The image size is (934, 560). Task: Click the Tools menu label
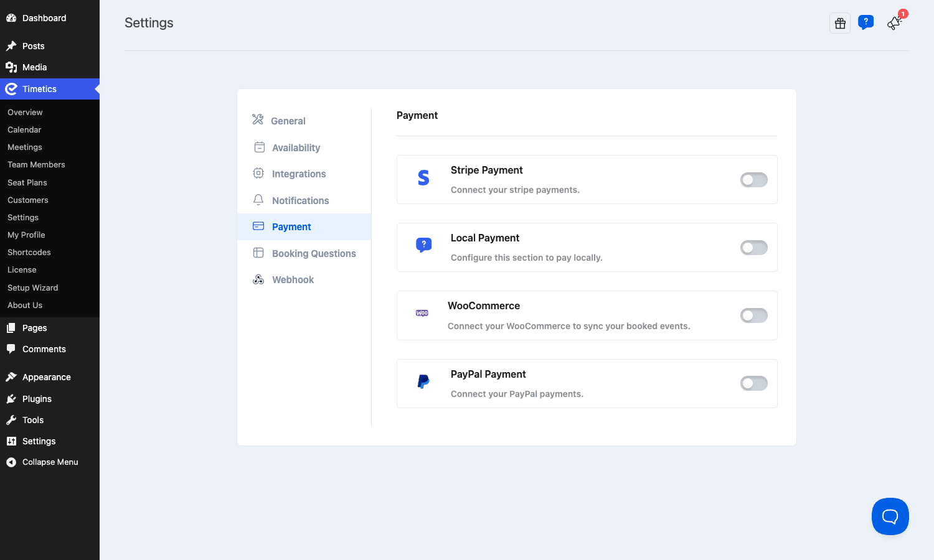point(33,420)
